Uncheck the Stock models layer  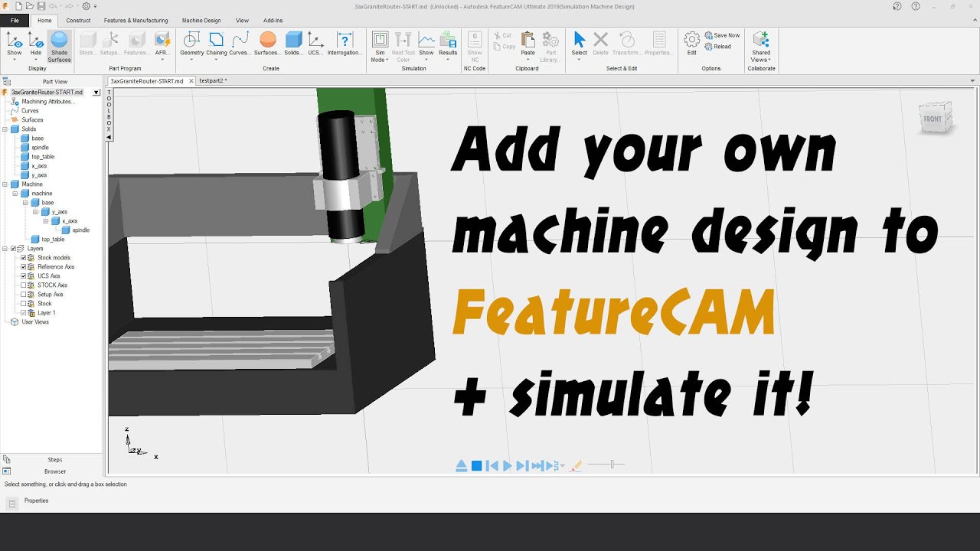(x=23, y=258)
